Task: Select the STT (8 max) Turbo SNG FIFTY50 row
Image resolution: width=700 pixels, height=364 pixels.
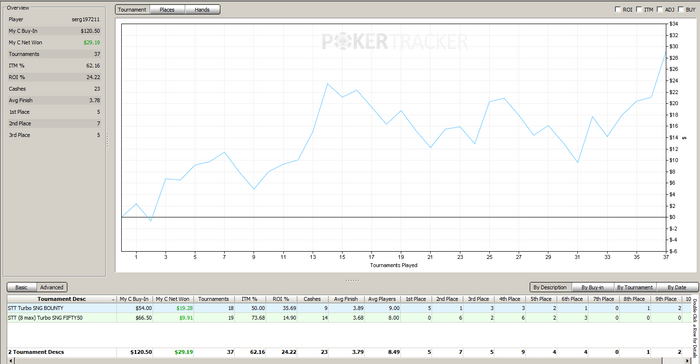Action: tap(348, 318)
